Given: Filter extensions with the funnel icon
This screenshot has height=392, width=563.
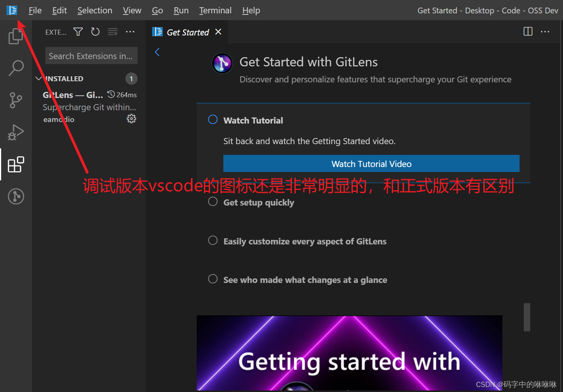Looking at the screenshot, I should click(x=78, y=32).
